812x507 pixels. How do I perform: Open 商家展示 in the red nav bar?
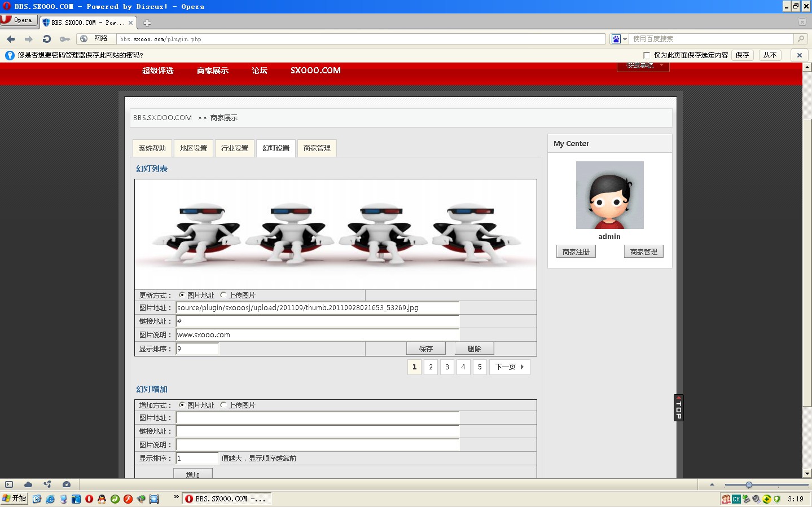213,70
